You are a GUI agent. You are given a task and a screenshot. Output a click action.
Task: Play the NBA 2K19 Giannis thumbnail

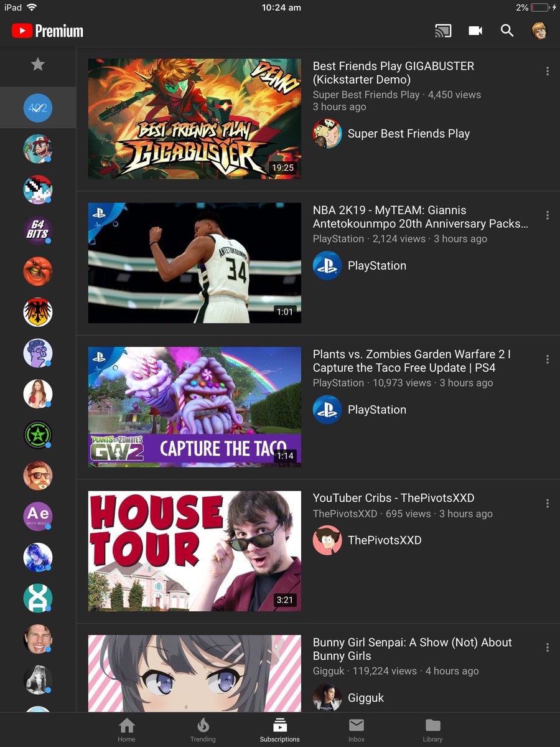coord(195,263)
